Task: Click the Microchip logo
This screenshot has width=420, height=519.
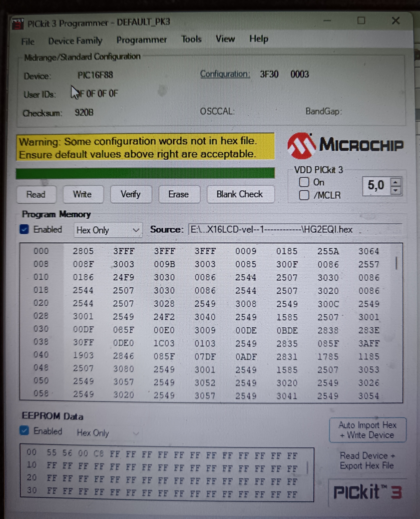Action: click(345, 145)
